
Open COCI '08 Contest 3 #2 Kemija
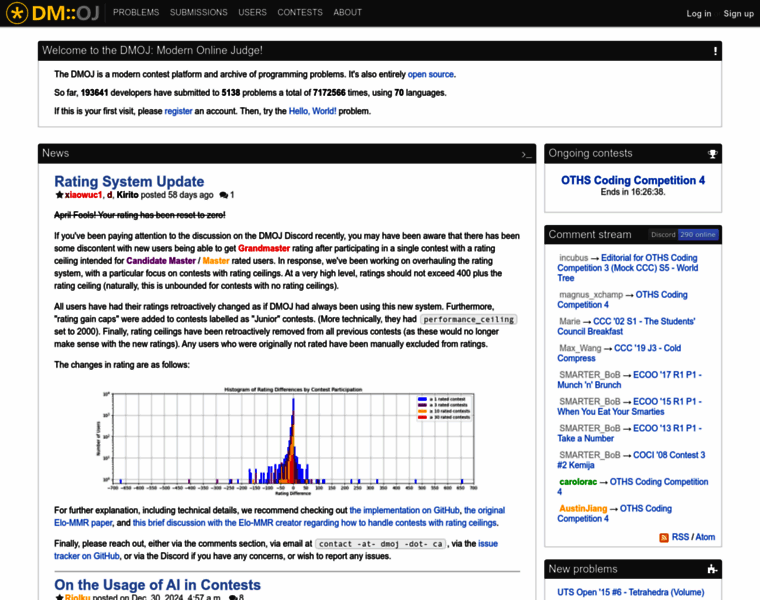[631, 460]
